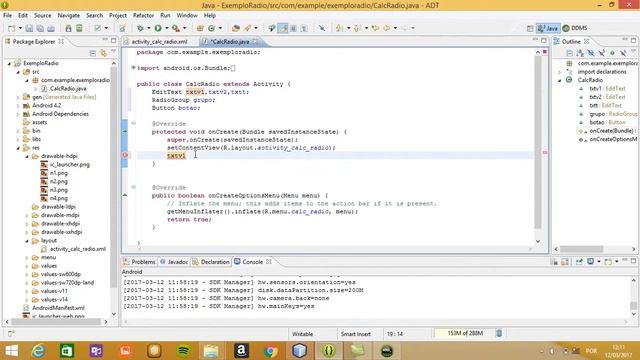The height and width of the screenshot is (360, 640).
Task: Click the Save toolbar icon
Action: click(x=29, y=28)
